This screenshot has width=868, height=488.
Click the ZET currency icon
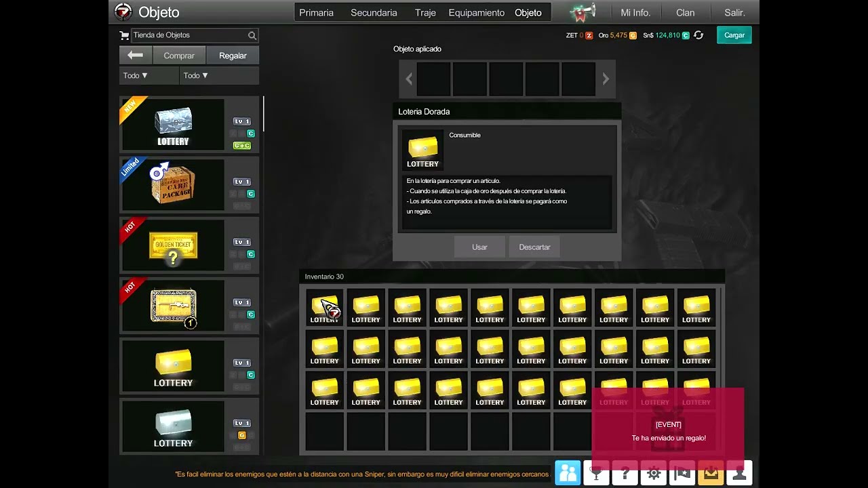[589, 35]
